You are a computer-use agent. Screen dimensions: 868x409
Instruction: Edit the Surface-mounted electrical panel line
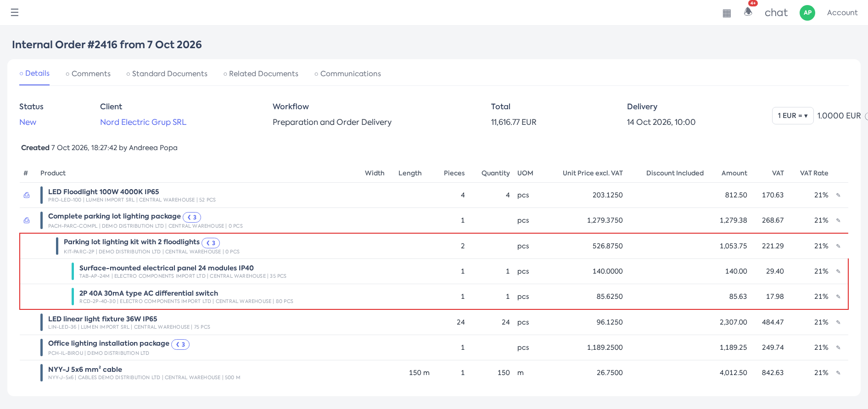tap(838, 271)
